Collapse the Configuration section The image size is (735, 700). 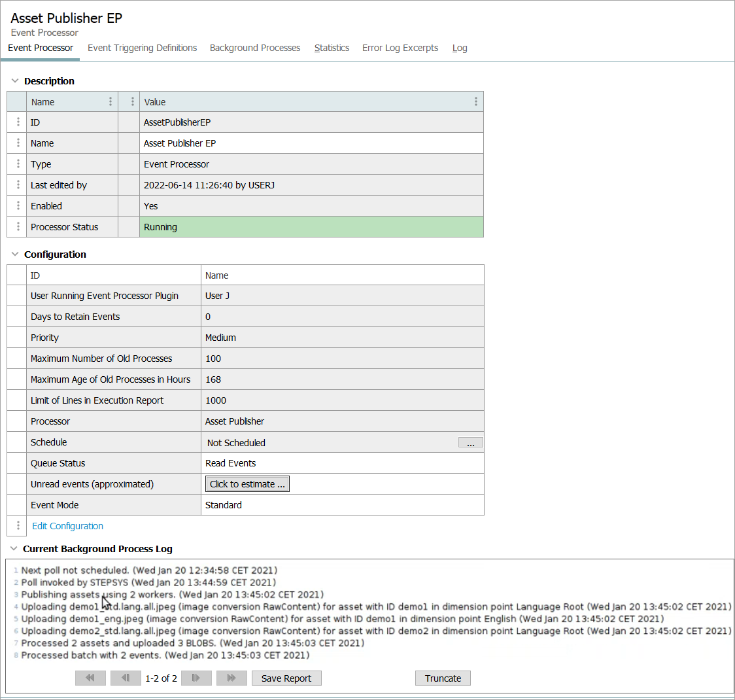pos(15,254)
